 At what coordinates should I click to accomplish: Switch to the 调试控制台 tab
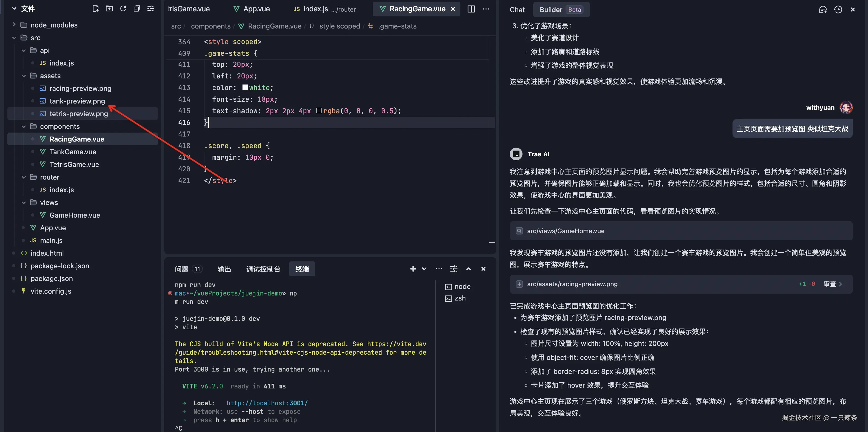263,269
